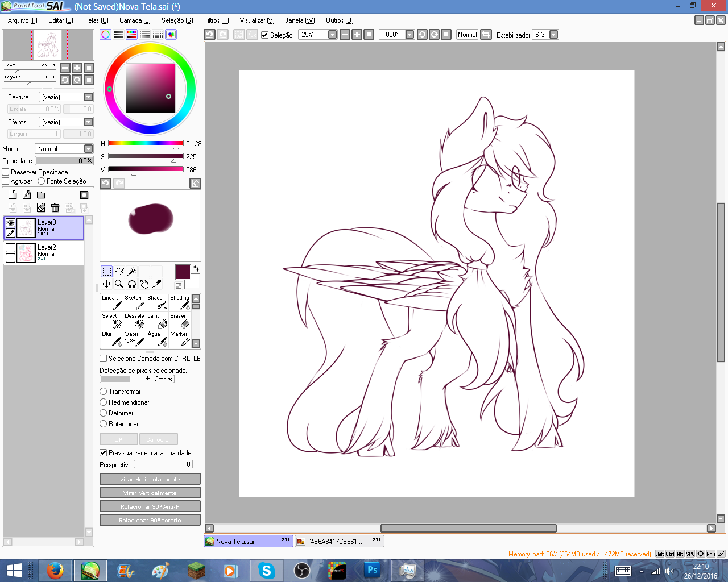
Task: Select the Rotate canvas tool
Action: click(131, 284)
